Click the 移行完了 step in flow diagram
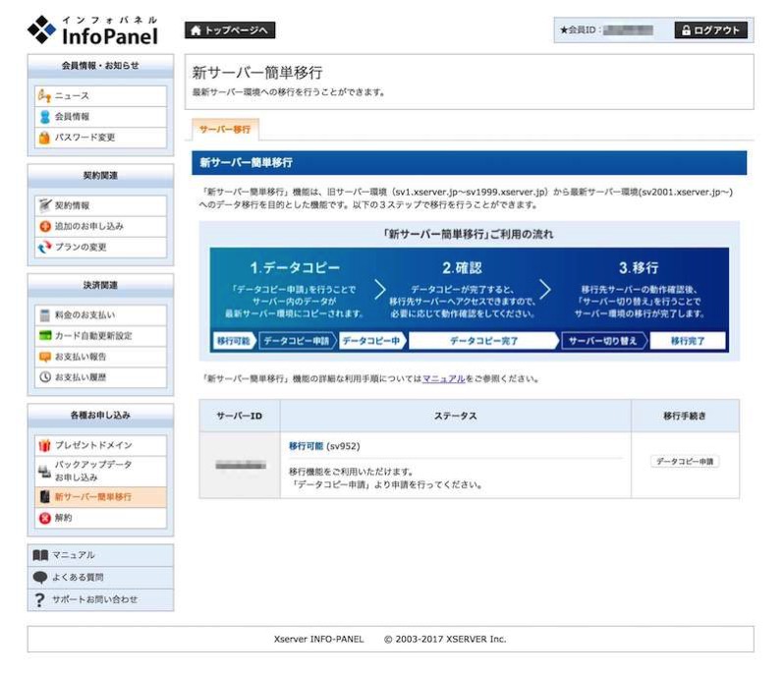 (688, 341)
